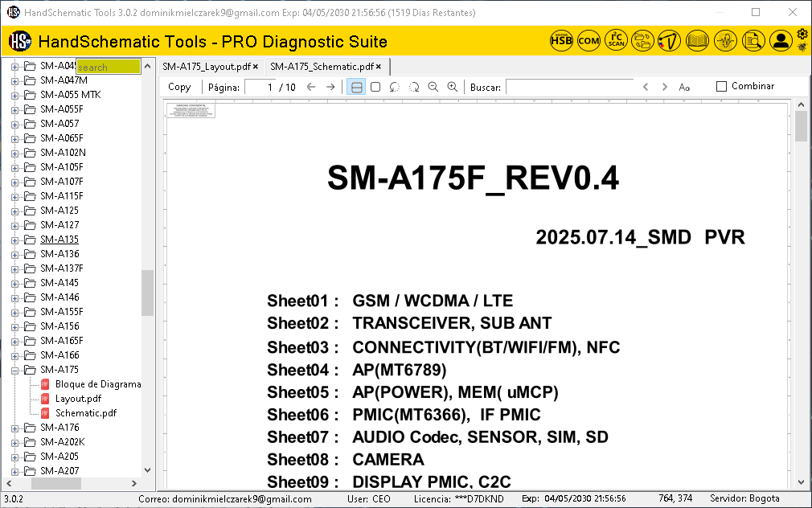Click the Licencia status entry
Screen dimensions: 812x508
(x=459, y=498)
